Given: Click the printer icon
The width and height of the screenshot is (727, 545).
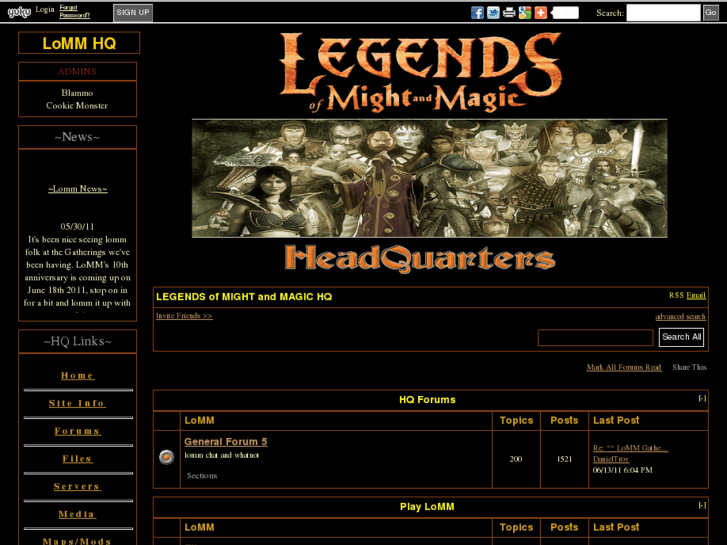Looking at the screenshot, I should [x=509, y=13].
